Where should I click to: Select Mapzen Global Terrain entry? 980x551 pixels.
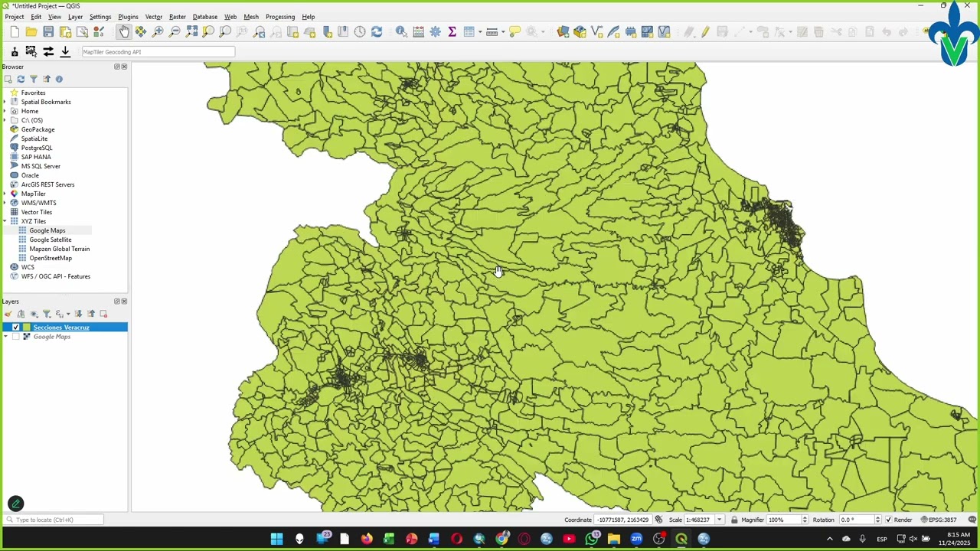(59, 249)
